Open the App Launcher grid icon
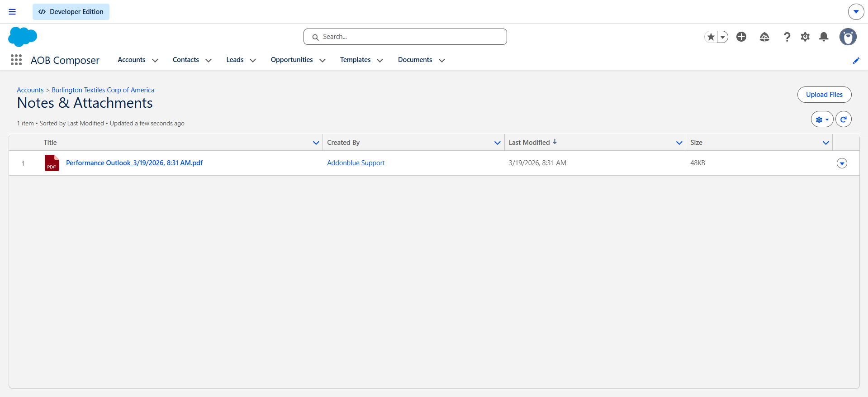 coord(16,60)
